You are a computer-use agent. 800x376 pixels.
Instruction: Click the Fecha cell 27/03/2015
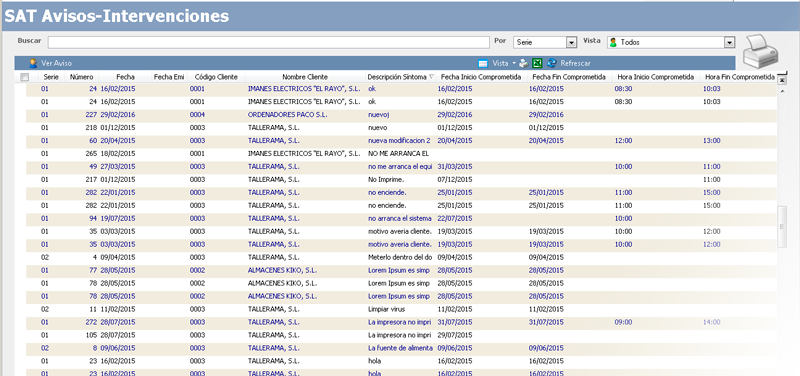point(118,167)
